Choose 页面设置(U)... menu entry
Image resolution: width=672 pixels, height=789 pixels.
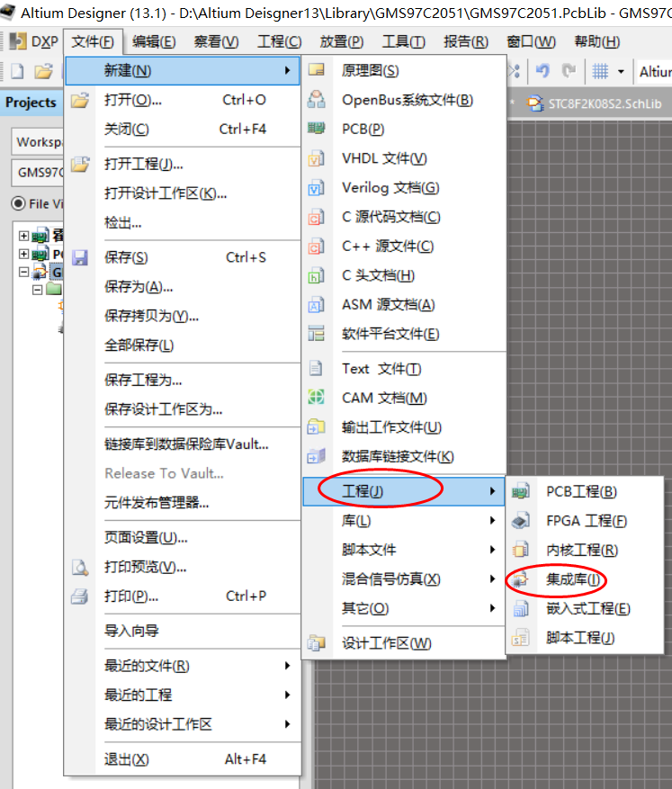(x=184, y=537)
